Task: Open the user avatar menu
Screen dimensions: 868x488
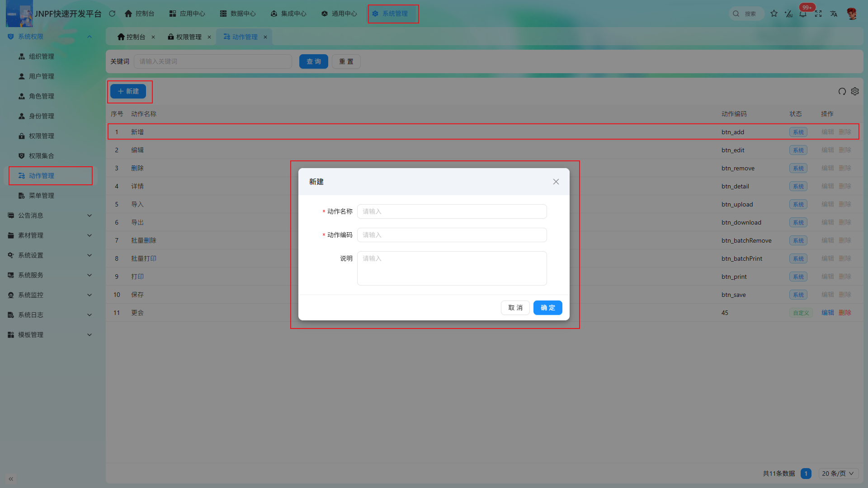Action: [x=852, y=14]
